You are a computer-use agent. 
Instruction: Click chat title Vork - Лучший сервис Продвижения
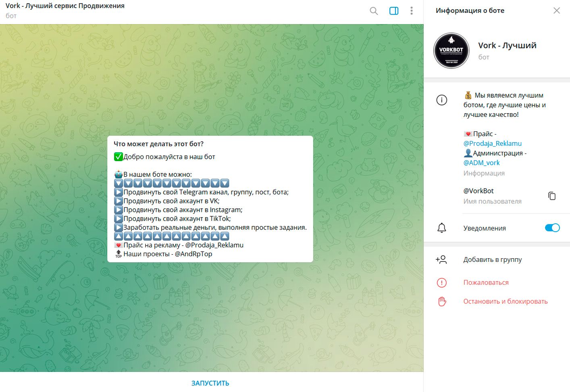65,6
